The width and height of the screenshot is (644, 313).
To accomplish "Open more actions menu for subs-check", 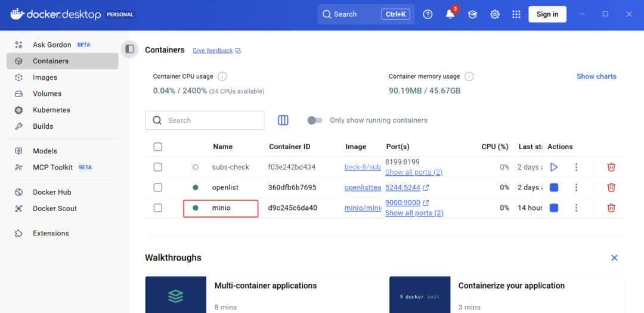I will [576, 168].
